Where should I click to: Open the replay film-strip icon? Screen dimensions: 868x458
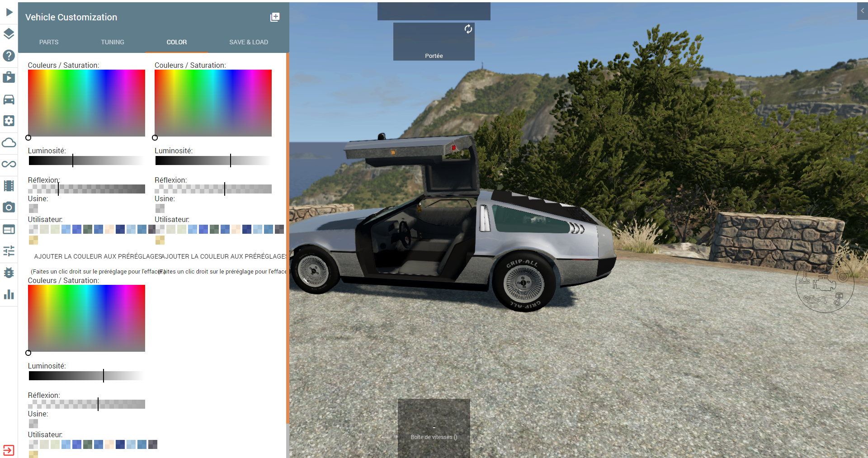[9, 186]
